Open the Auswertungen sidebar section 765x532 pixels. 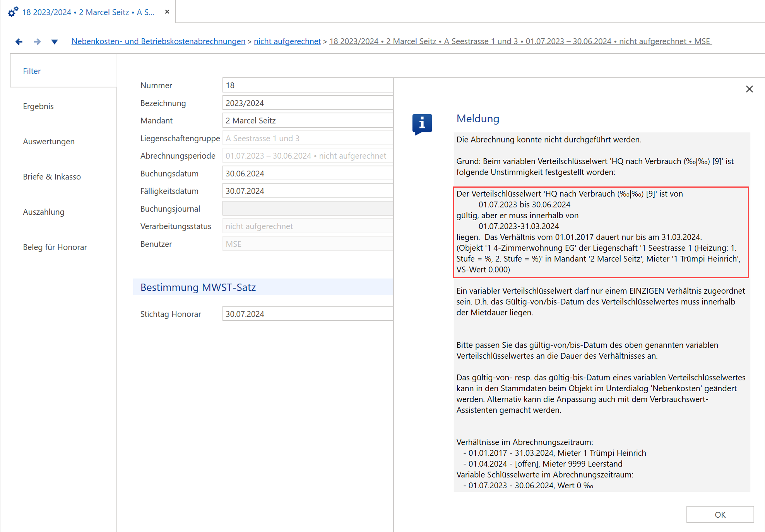point(49,142)
